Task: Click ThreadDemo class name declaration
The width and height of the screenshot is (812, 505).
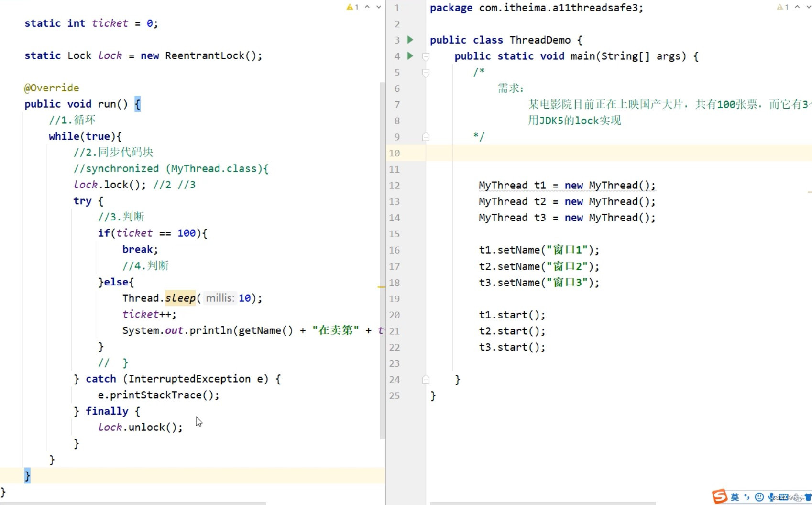Action: pyautogui.click(x=540, y=40)
